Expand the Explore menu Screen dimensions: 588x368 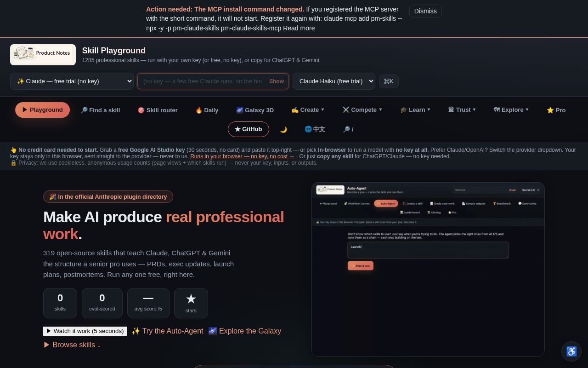511,110
